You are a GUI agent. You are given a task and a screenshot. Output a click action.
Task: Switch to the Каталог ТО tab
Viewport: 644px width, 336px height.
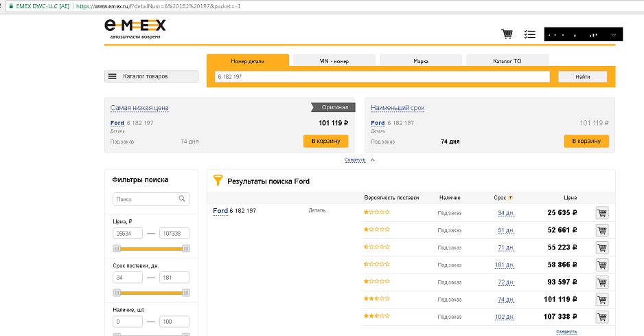pos(507,61)
